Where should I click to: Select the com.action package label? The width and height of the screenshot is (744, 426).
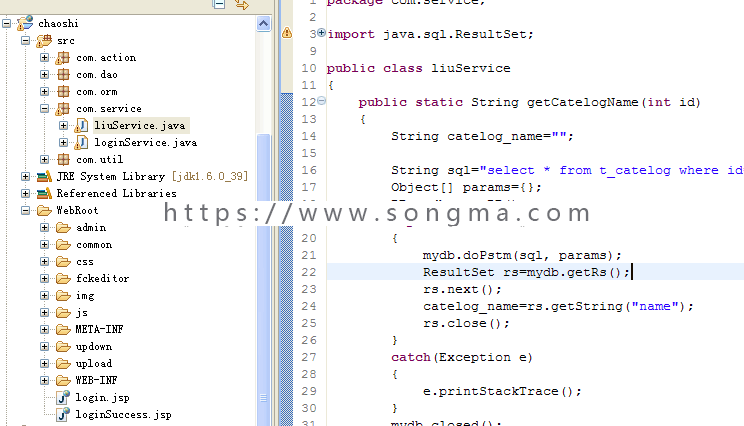tap(106, 57)
